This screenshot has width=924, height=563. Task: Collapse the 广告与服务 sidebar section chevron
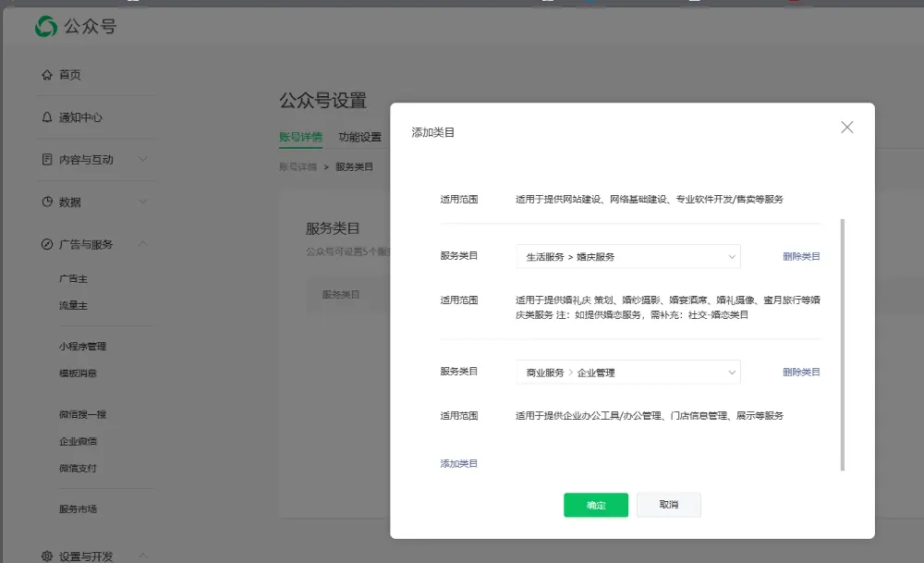(142, 244)
